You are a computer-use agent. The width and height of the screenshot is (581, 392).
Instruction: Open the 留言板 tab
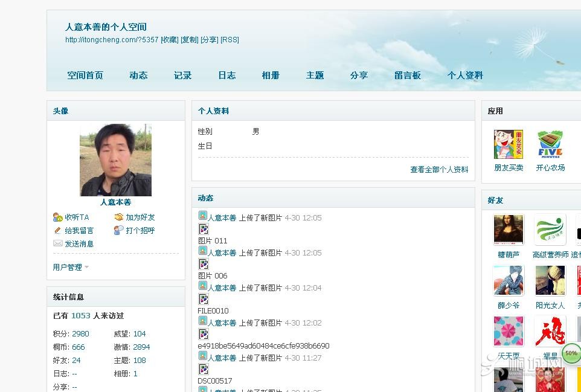coord(407,76)
